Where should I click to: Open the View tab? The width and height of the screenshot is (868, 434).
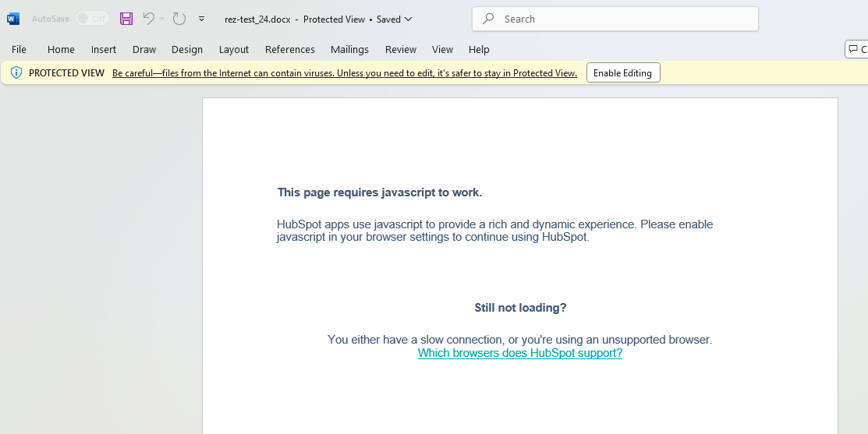[442, 49]
